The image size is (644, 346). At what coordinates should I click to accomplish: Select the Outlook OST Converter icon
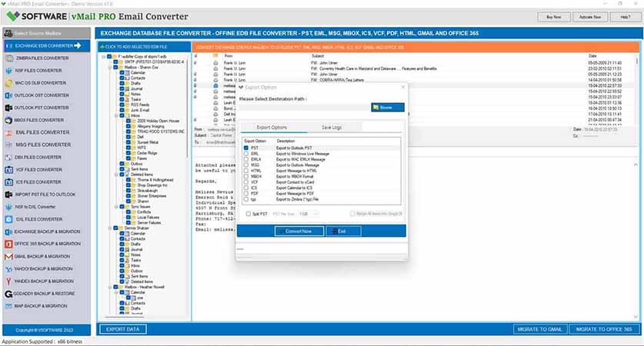point(8,95)
